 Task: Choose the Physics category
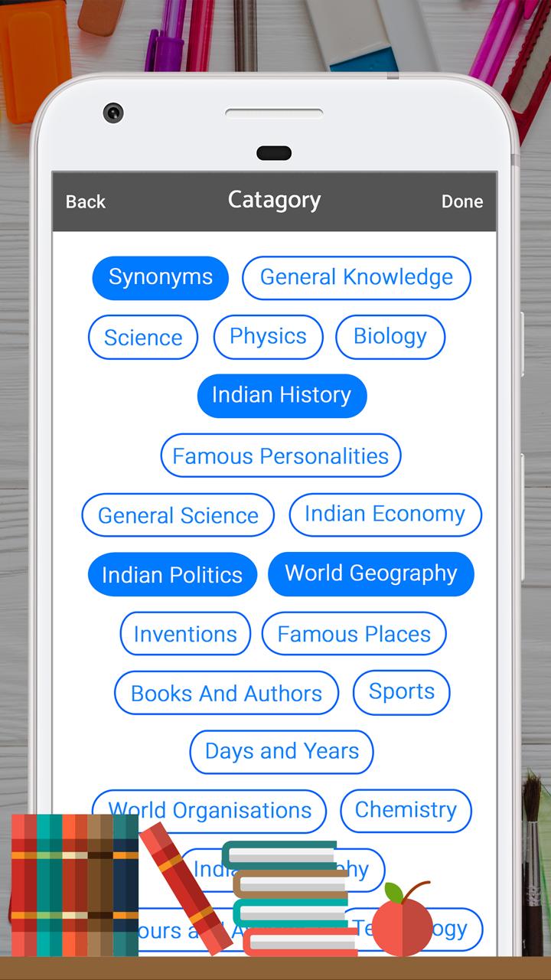[x=268, y=338]
